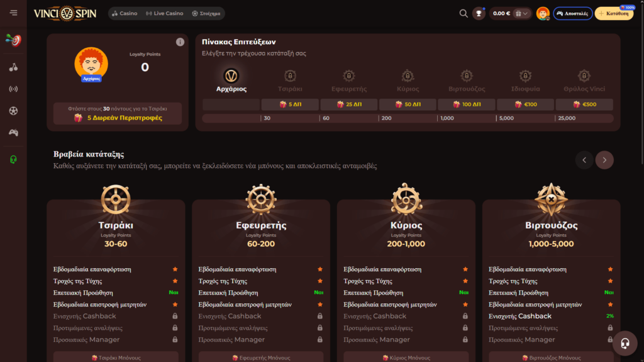Click the Κατάθεση deposit button
The width and height of the screenshot is (644, 362).
(x=614, y=13)
